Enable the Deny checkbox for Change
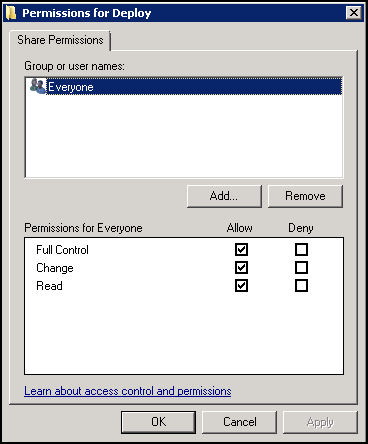Viewport: 368px width, 444px height. 301,267
